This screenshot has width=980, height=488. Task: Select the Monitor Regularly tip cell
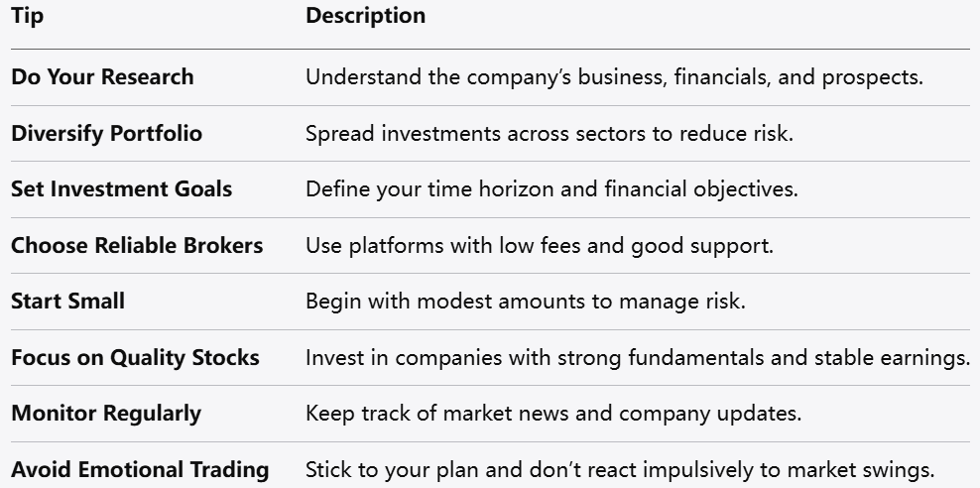pyautogui.click(x=105, y=414)
